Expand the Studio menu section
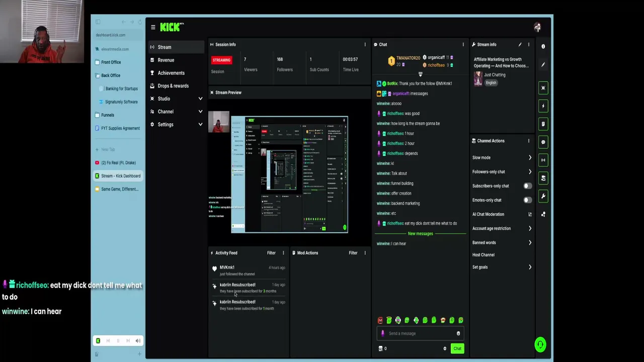 click(x=200, y=99)
